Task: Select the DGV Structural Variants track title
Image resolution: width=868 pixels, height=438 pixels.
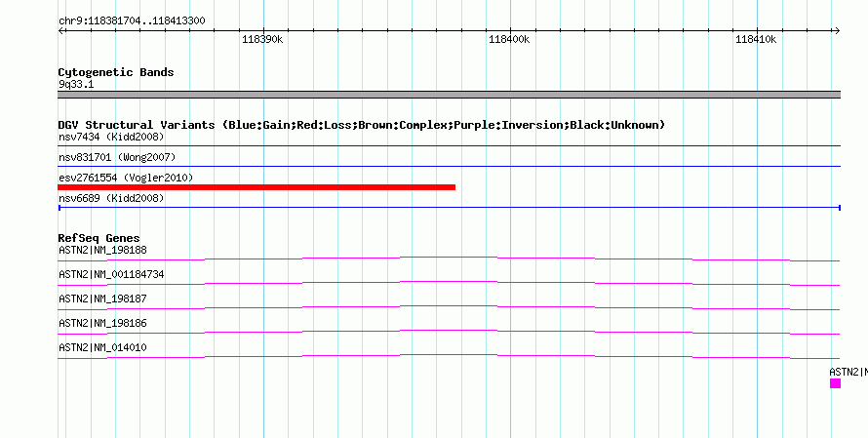Action: point(362,125)
